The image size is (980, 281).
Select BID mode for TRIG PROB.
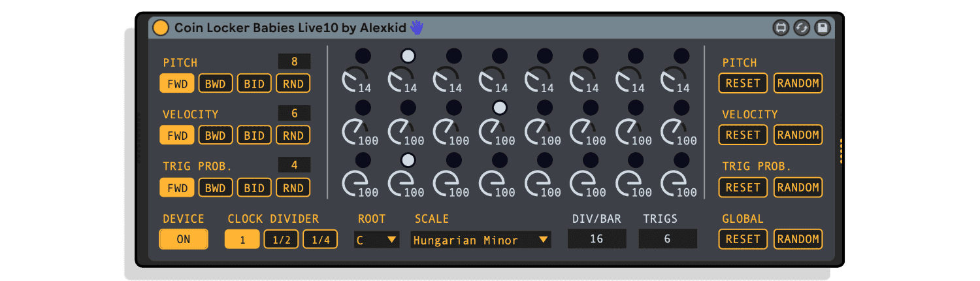pos(254,188)
